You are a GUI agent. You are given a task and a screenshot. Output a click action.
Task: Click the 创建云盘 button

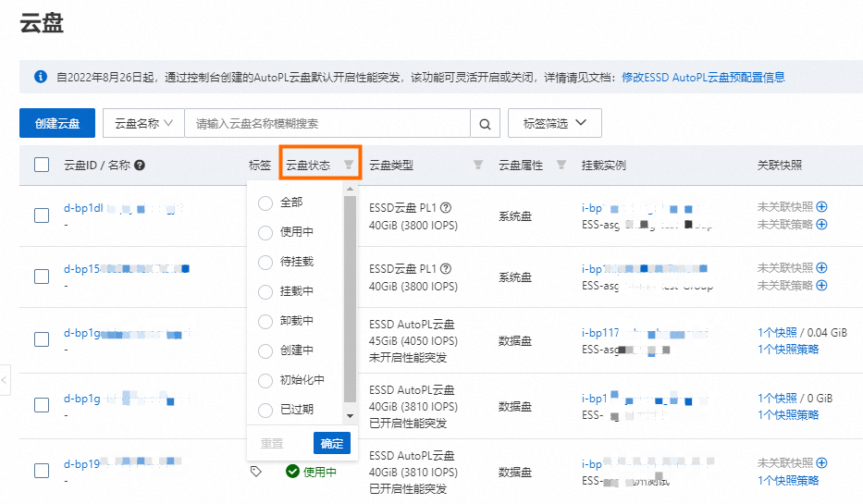pos(56,123)
